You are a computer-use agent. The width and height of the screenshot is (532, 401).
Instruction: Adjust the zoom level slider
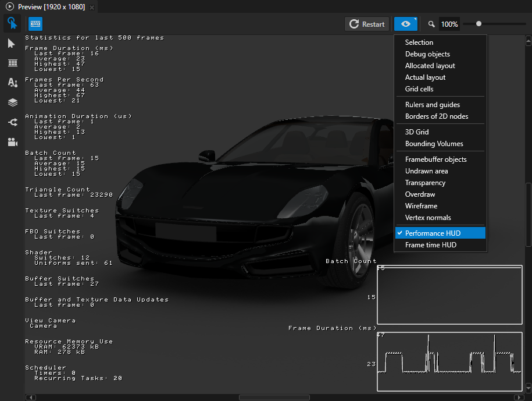pyautogui.click(x=479, y=24)
